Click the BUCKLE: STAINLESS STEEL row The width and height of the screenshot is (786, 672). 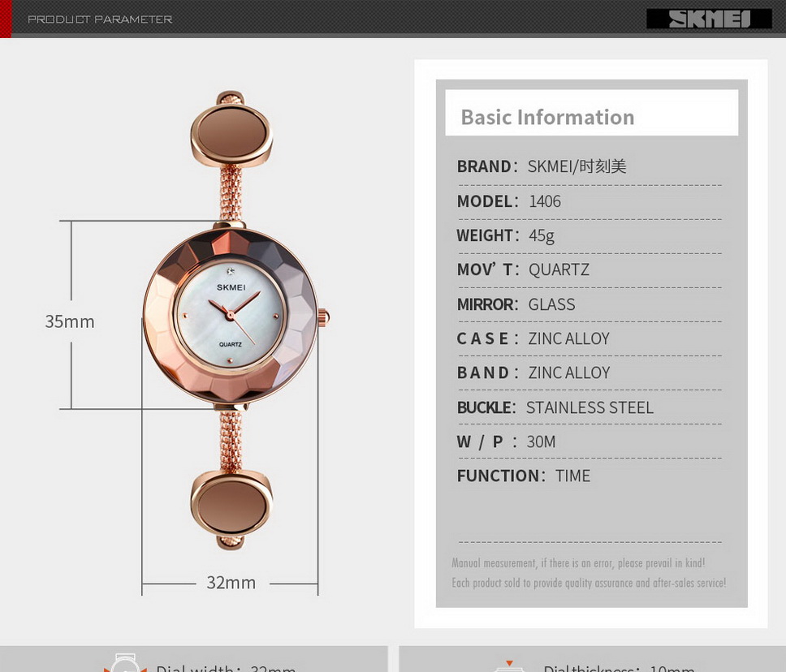coord(555,407)
